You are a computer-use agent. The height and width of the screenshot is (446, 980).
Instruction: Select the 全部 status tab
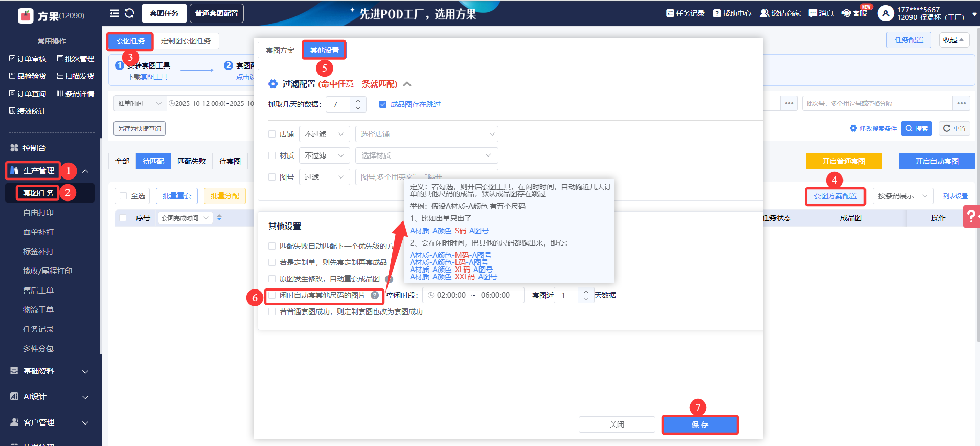(122, 161)
